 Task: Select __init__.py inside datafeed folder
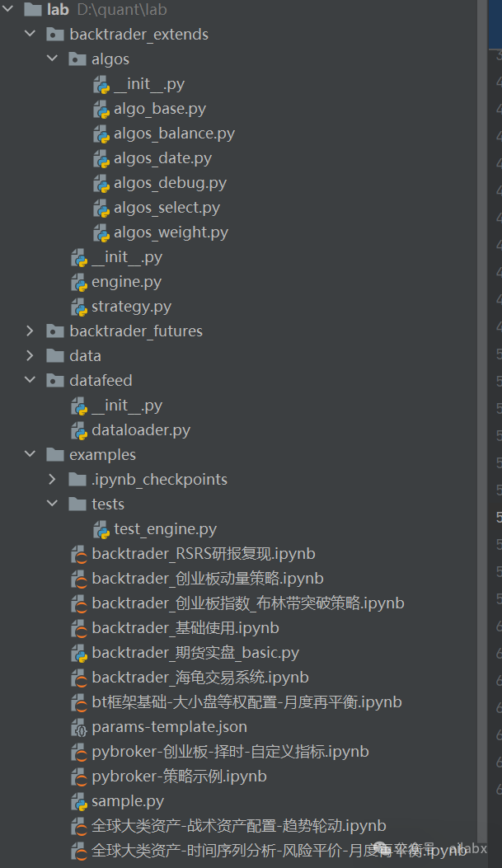(x=127, y=406)
